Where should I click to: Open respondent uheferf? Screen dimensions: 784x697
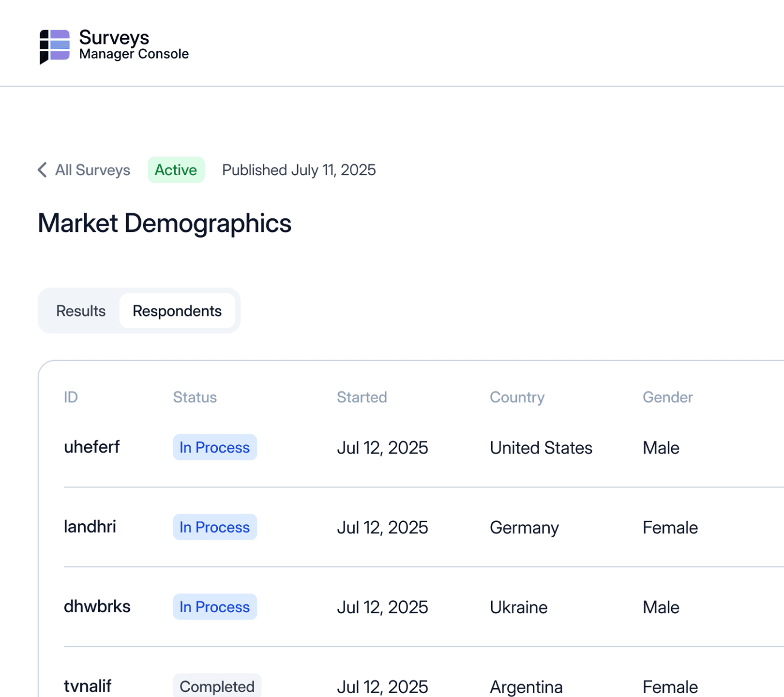[91, 447]
